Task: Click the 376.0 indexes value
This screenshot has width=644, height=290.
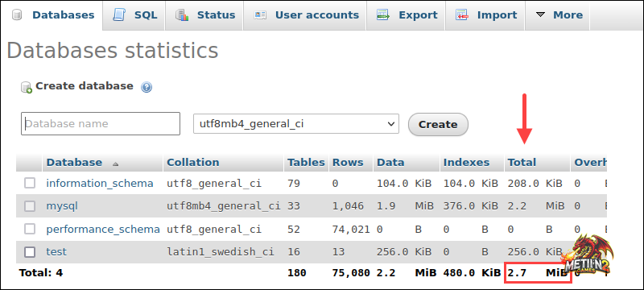Action: pos(459,206)
